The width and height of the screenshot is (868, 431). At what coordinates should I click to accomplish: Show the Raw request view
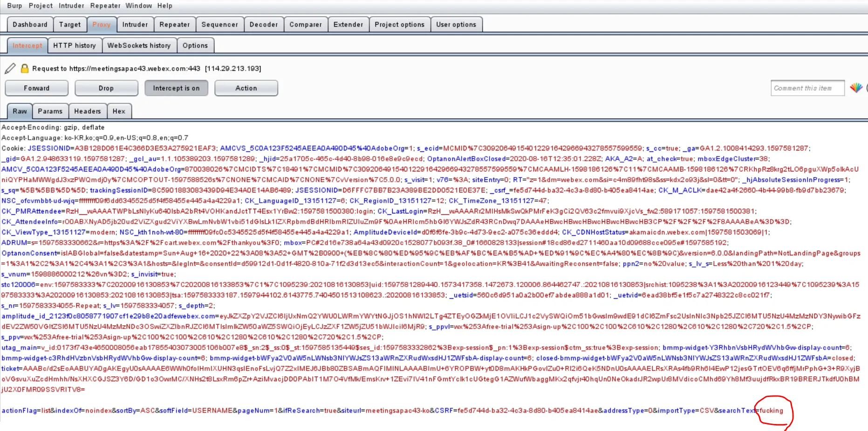(x=20, y=111)
